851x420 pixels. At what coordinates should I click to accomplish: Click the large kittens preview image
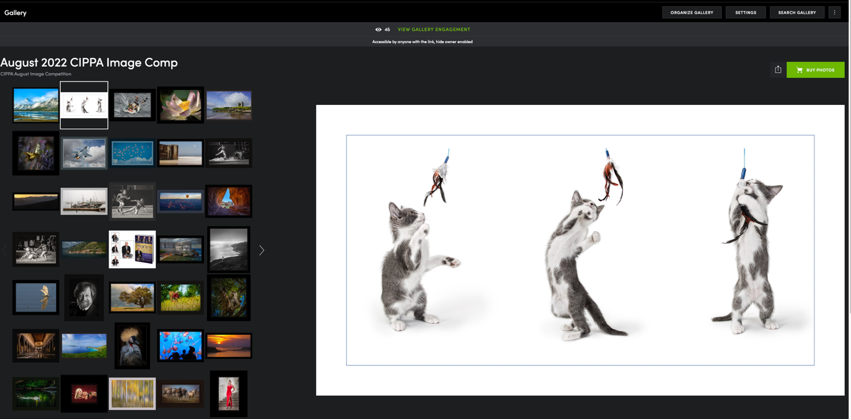tap(580, 250)
